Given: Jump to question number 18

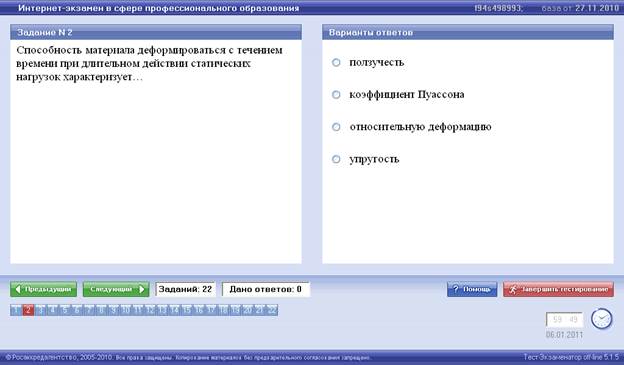Looking at the screenshot, I should pos(223,310).
